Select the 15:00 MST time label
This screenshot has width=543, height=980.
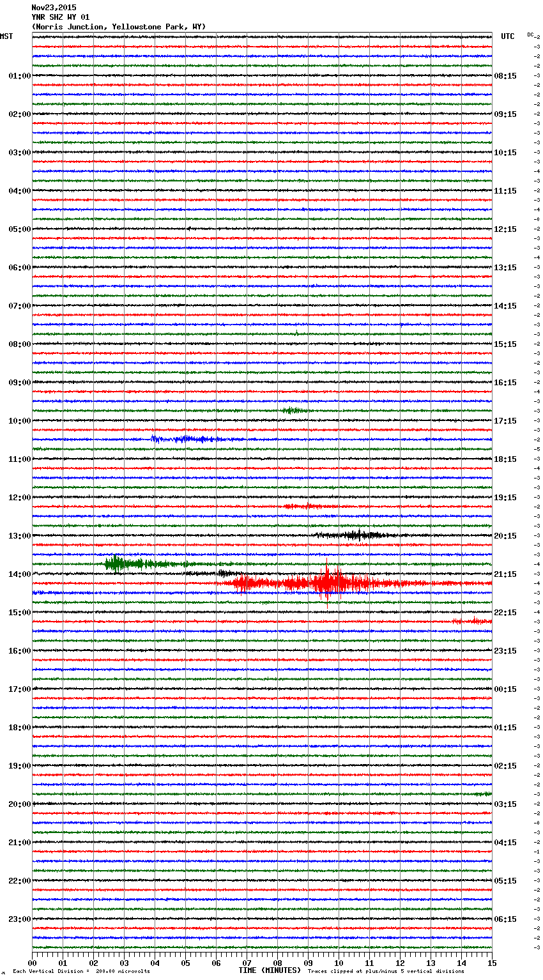tap(19, 613)
